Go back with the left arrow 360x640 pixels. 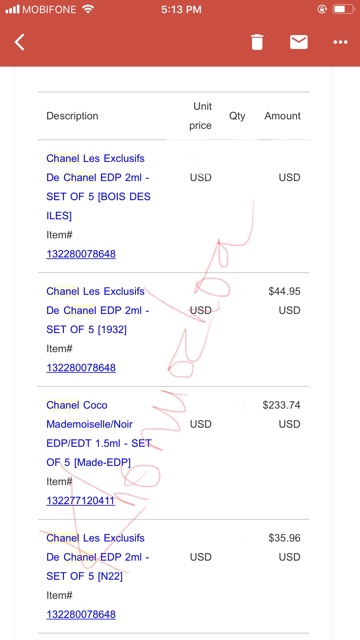tap(19, 42)
